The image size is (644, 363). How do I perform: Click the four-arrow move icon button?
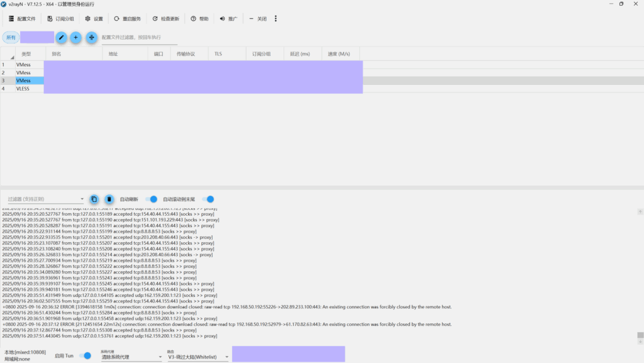(91, 38)
